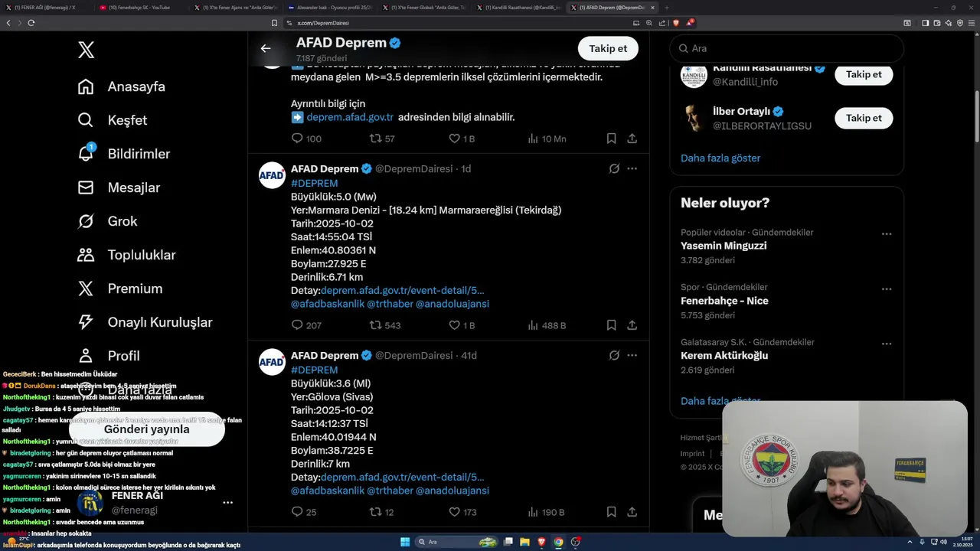Screen dimensions: 980x551
Task: Bookmark the Gölova earthquake post
Action: (x=611, y=512)
